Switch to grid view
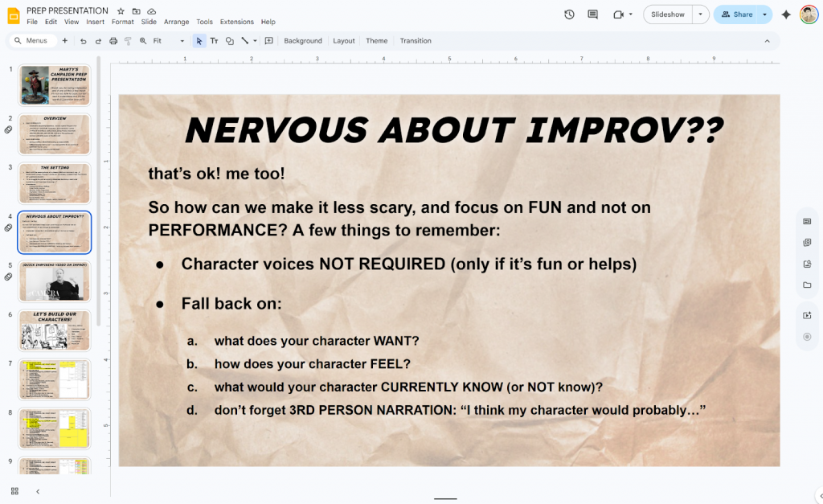 [14, 491]
